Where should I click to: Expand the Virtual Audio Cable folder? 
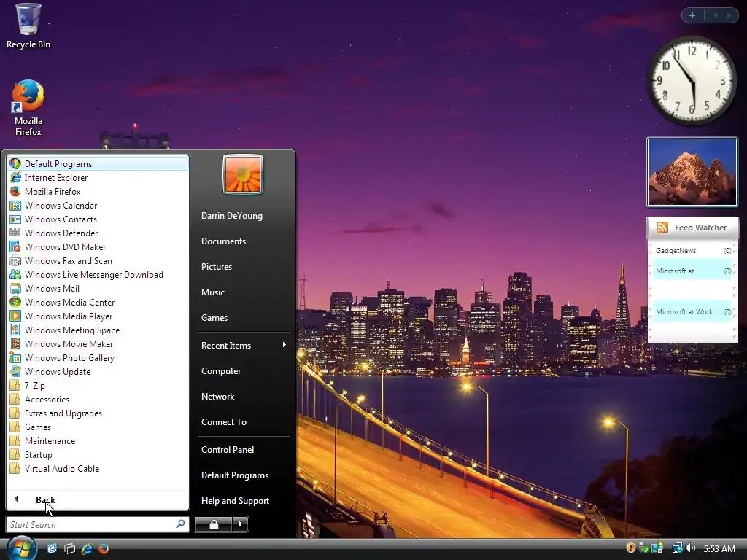click(98, 468)
